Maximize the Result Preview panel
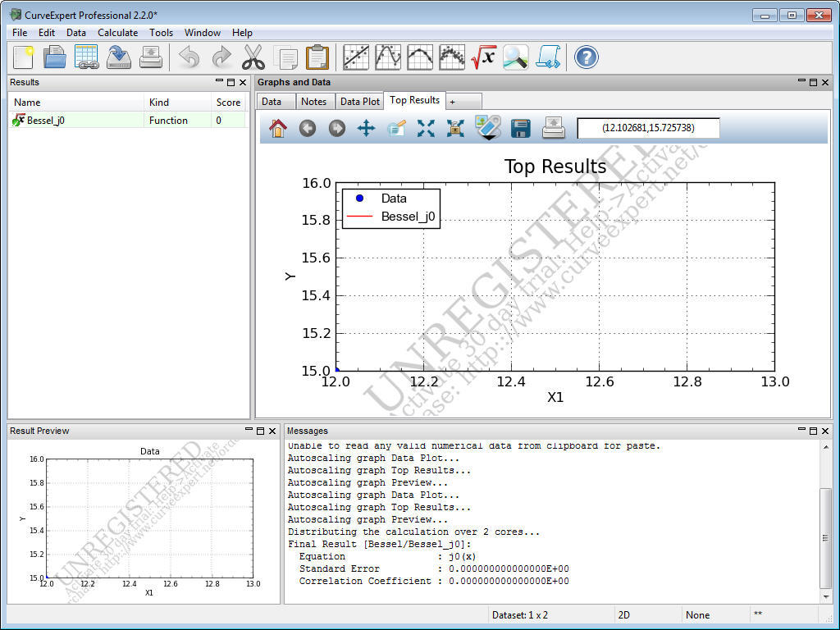 pyautogui.click(x=260, y=431)
